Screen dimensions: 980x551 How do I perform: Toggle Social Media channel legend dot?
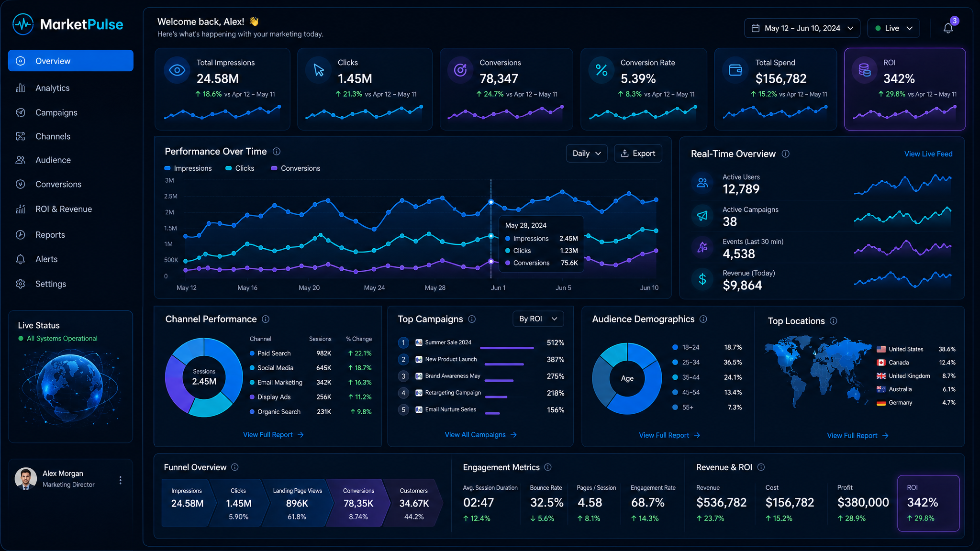[252, 368]
